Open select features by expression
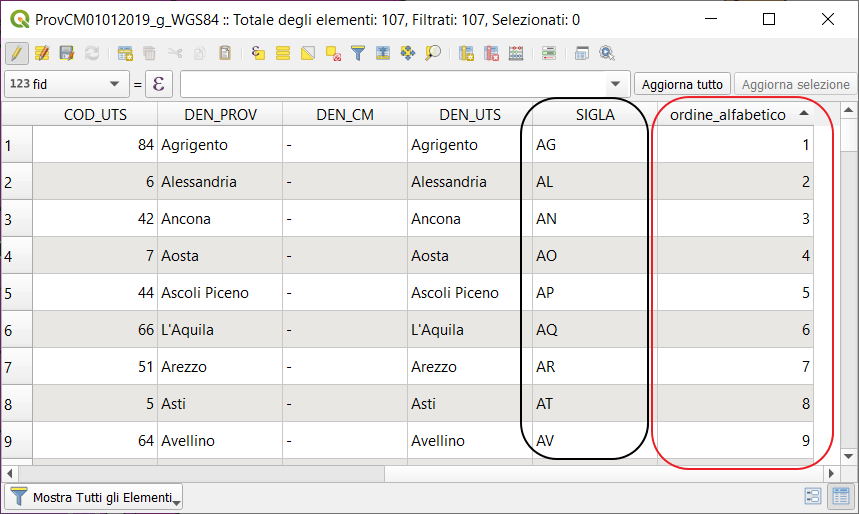859x514 pixels. (258, 53)
